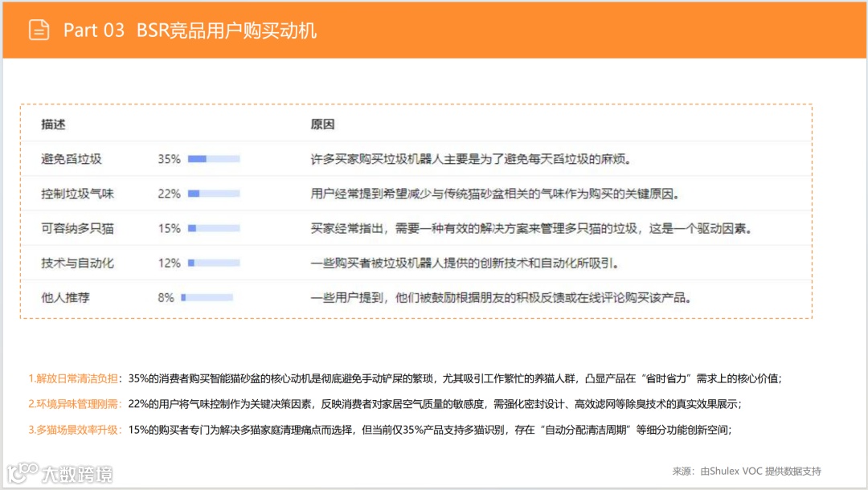Image resolution: width=868 pixels, height=490 pixels.
Task: Click the 15% value in the table column
Action: [x=170, y=228]
